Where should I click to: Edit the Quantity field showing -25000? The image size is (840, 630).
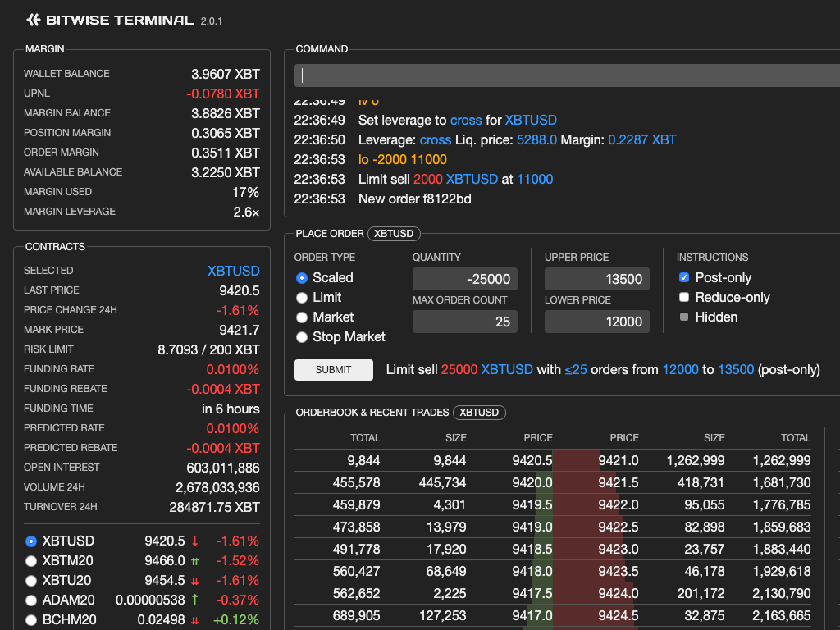click(465, 279)
